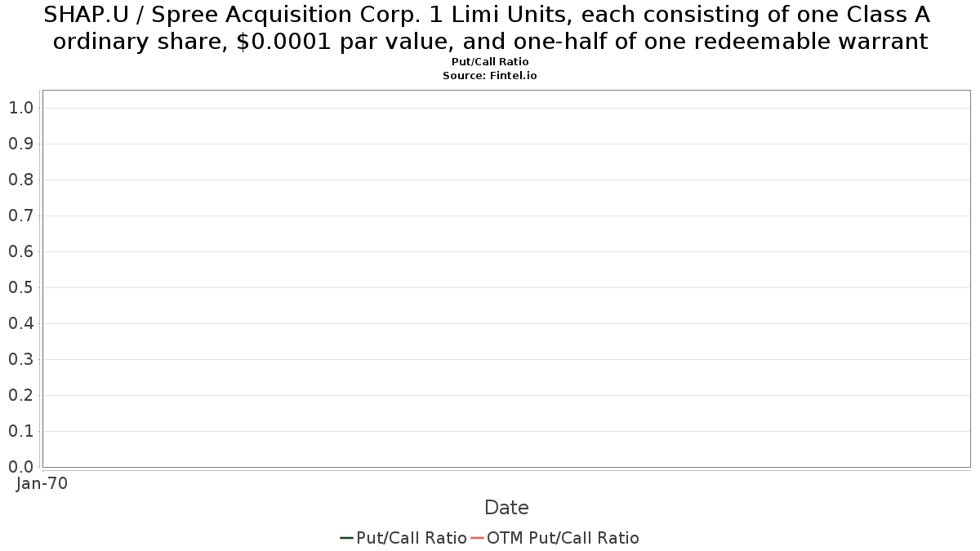The height and width of the screenshot is (551, 980).
Task: Click the 0.1 y-axis tick label
Action: [x=20, y=431]
